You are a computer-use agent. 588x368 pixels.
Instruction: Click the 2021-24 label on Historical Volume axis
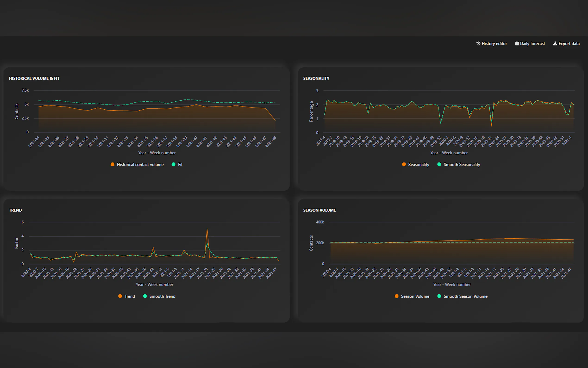pos(34,142)
